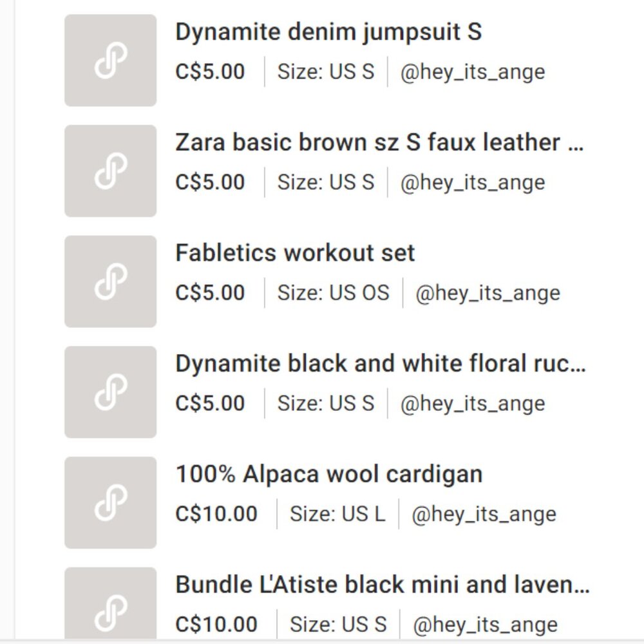Open the Zara basic brown faux leather listing
644x644 pixels.
380,143
